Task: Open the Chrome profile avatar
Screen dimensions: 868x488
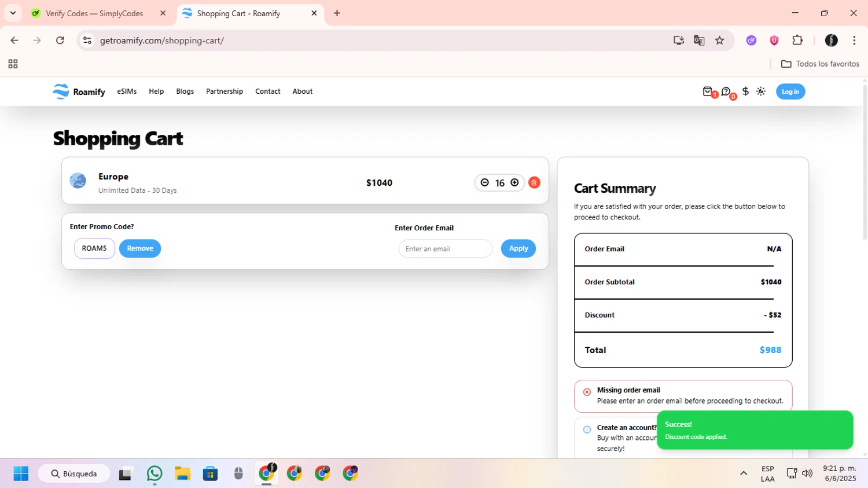Action: coord(832,41)
